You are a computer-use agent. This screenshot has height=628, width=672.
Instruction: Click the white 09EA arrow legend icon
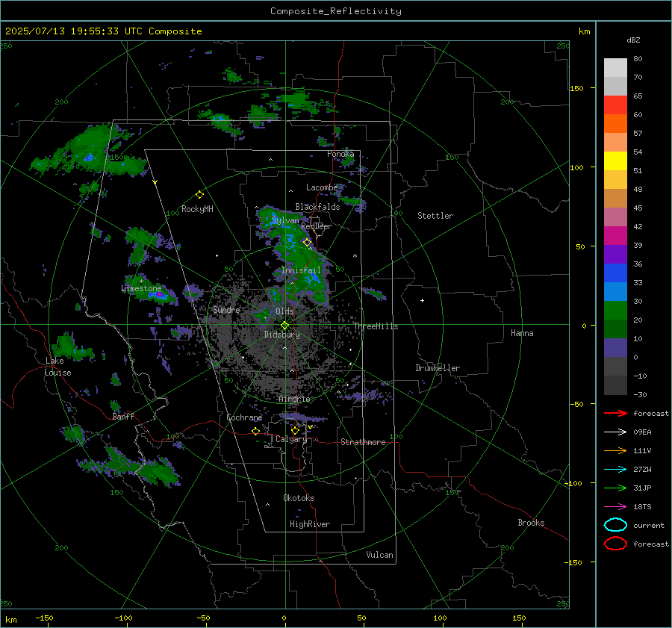point(615,432)
